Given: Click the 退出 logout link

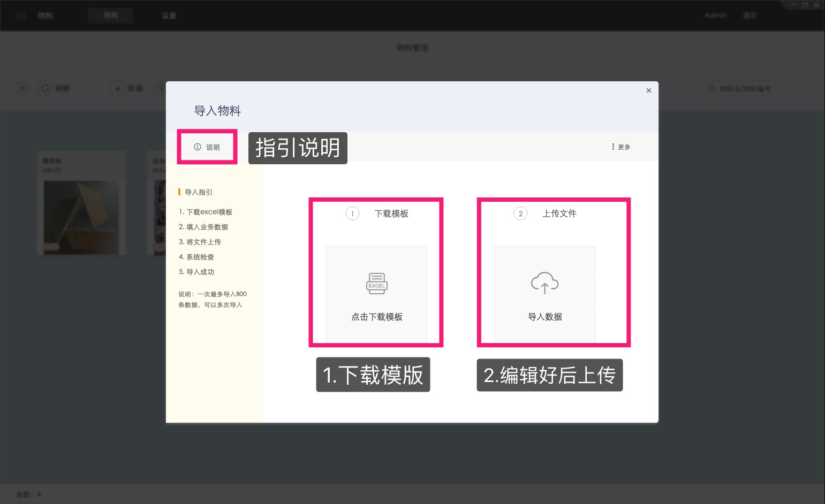Looking at the screenshot, I should click(x=750, y=15).
